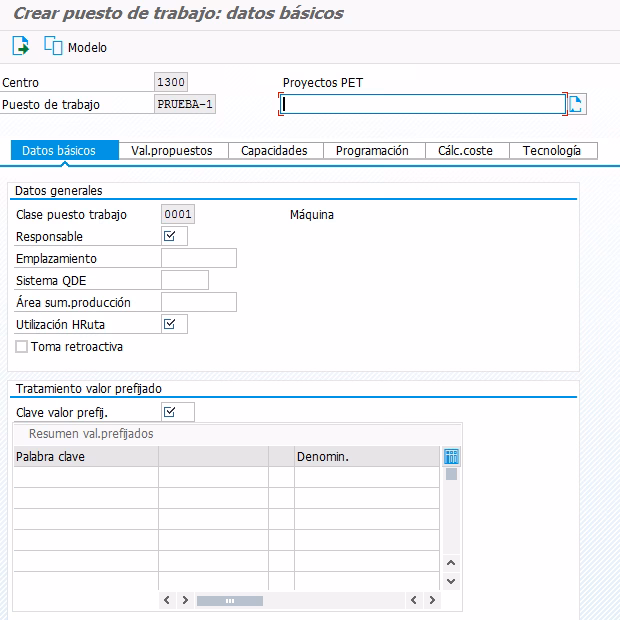
Task: Click first empty Palabra clave cell
Action: click(86, 477)
